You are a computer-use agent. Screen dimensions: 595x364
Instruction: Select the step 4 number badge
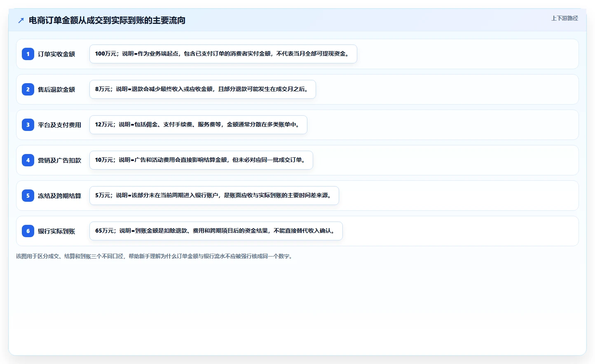[28, 160]
